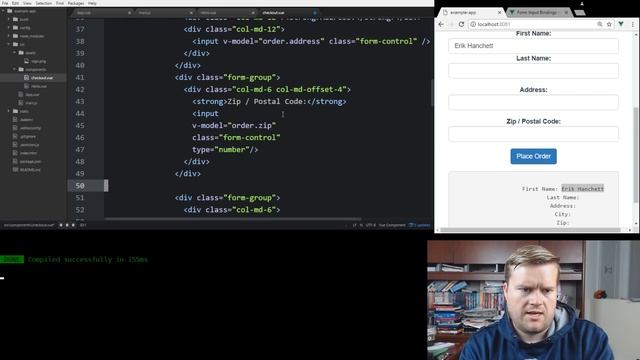Switch to the example-app browser tab
This screenshot has height=360, width=640.
point(472,13)
